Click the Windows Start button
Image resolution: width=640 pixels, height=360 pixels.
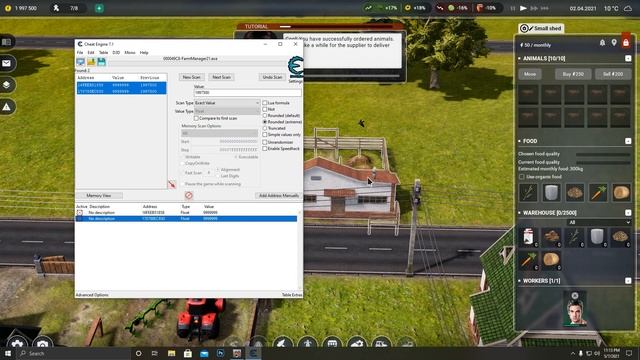(7, 353)
